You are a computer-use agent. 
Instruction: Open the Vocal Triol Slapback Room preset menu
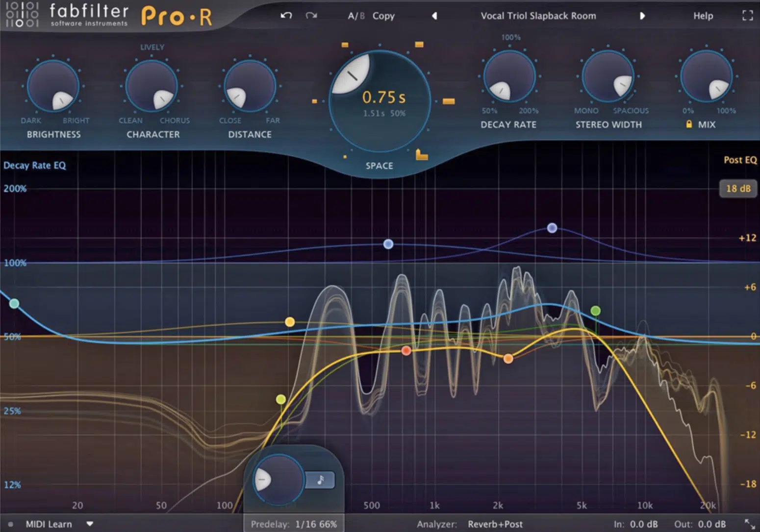(538, 16)
